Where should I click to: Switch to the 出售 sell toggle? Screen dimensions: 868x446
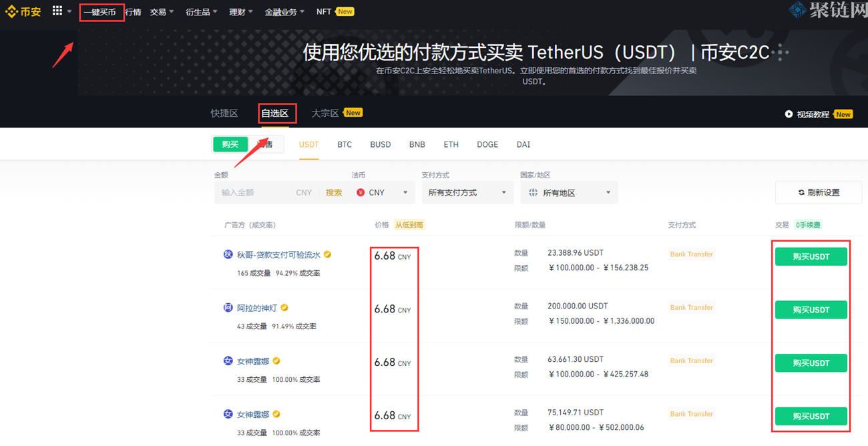266,144
